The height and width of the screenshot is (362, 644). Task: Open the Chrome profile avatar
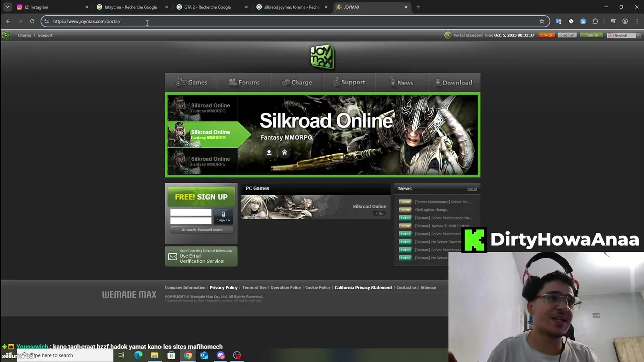tap(625, 21)
